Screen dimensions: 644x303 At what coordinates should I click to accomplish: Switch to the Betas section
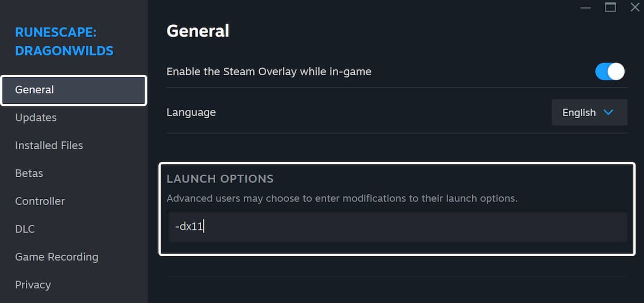point(29,174)
